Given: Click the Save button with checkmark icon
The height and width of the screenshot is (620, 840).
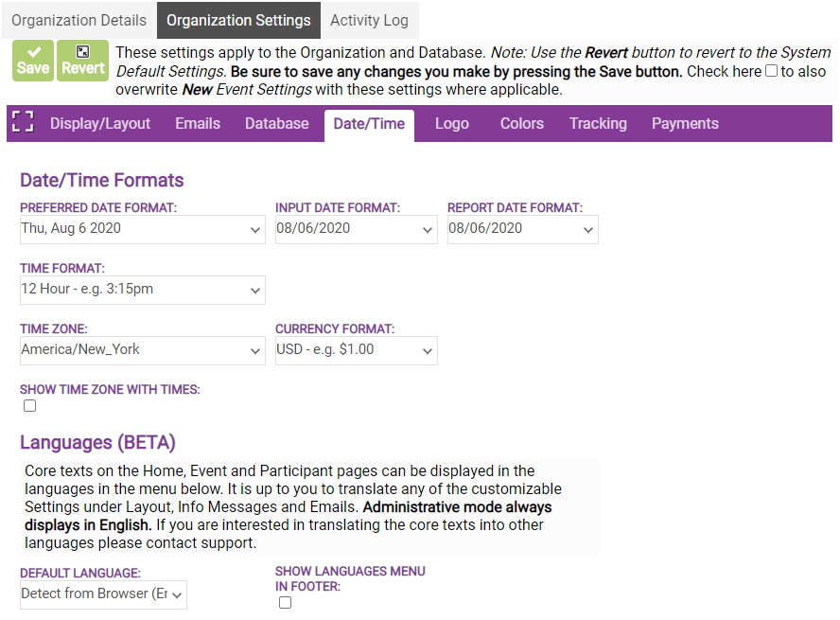Looking at the screenshot, I should pos(33,61).
